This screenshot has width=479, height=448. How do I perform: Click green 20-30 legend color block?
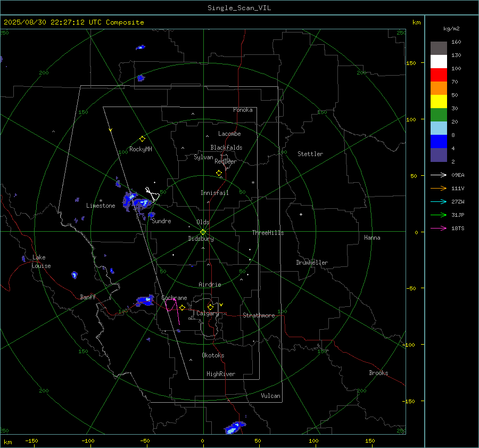tap(439, 115)
